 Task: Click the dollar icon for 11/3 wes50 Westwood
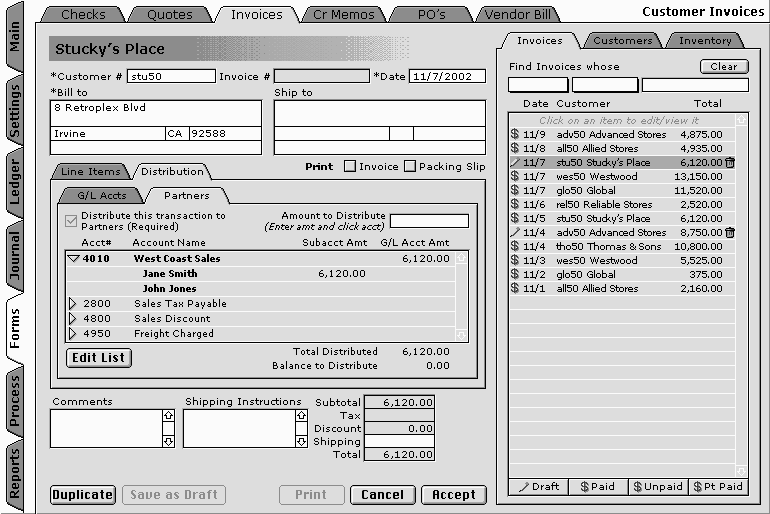coord(515,260)
